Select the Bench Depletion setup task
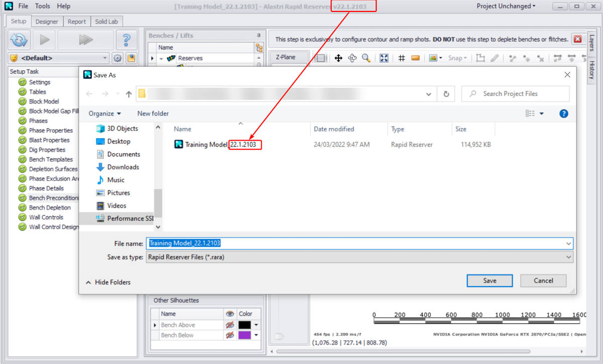603x364 pixels. (x=50, y=207)
